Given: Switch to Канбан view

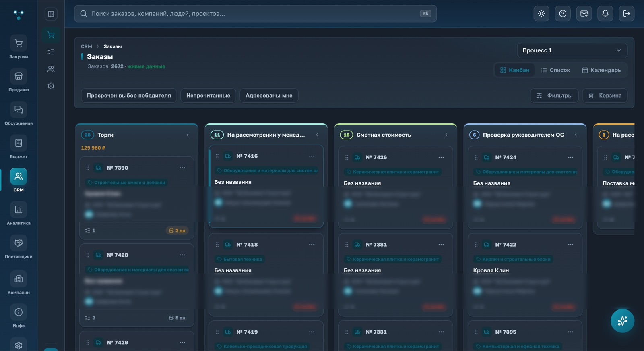Looking at the screenshot, I should point(514,70).
